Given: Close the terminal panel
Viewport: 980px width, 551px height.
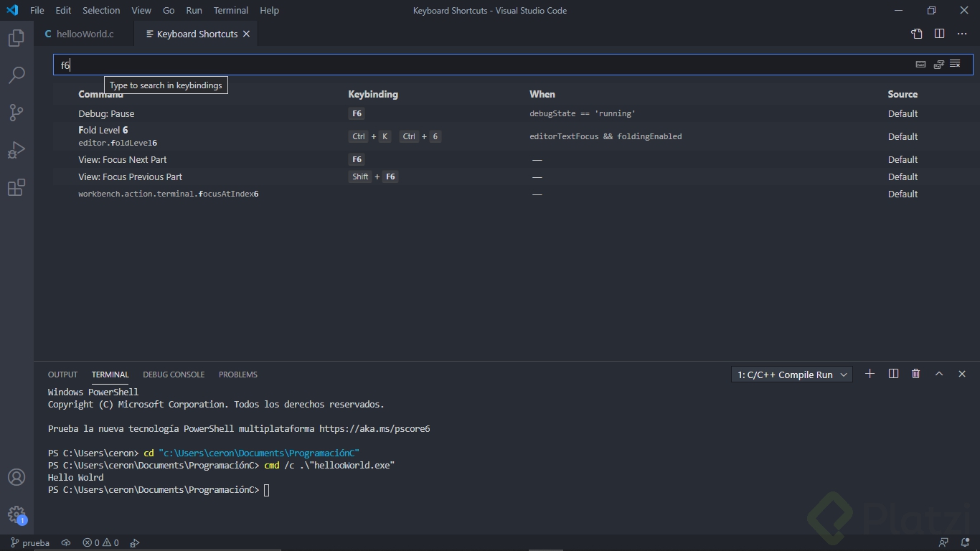Looking at the screenshot, I should pyautogui.click(x=962, y=374).
